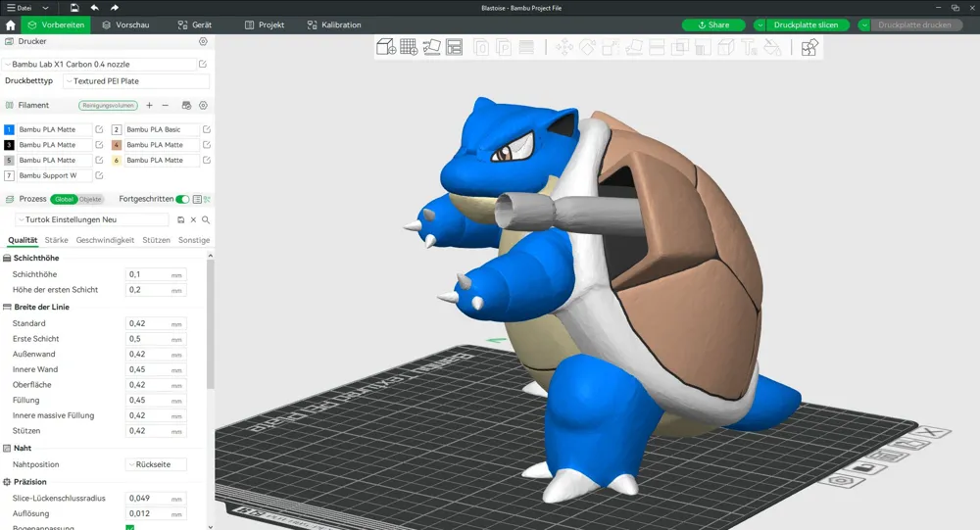Open the Nahtposition Rückseite dropdown
Image resolution: width=980 pixels, height=530 pixels.
[156, 464]
